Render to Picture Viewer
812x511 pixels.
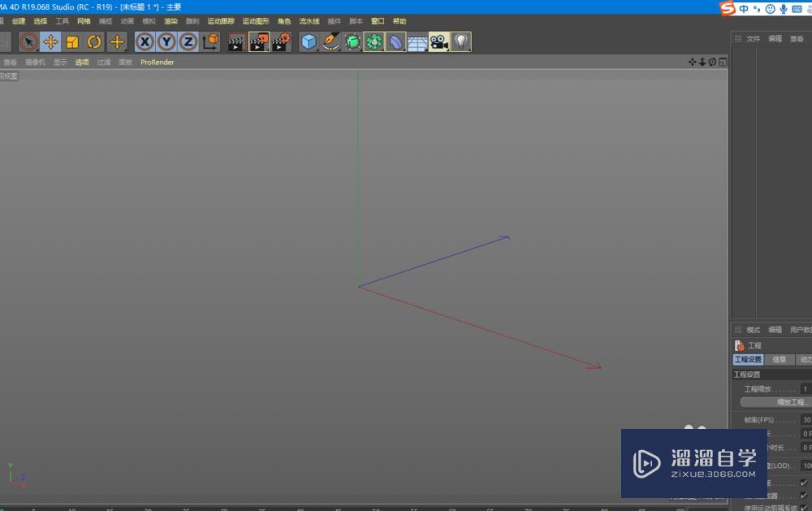coord(259,42)
